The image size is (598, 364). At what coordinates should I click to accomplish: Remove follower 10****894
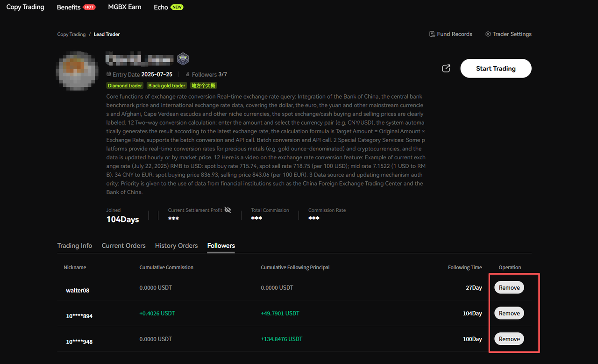[x=509, y=313]
